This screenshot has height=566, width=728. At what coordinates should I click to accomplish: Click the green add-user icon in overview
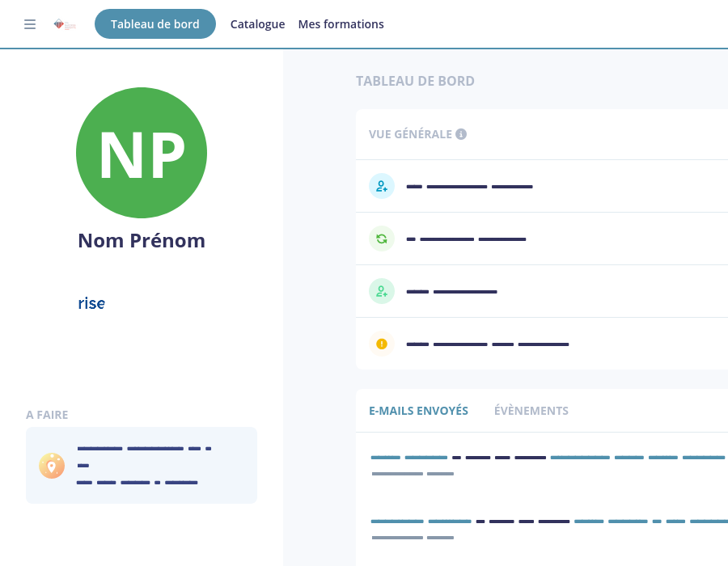tap(382, 291)
